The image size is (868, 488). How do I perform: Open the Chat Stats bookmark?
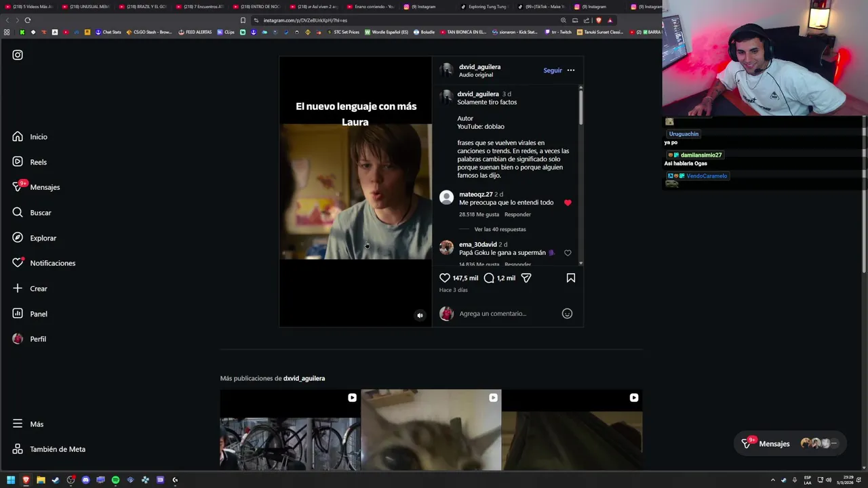pos(108,32)
